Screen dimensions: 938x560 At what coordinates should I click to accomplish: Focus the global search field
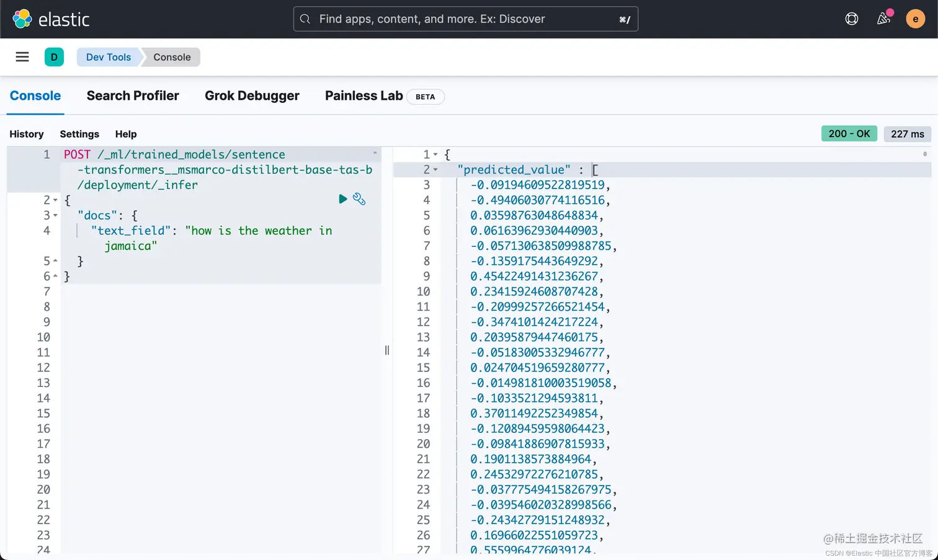(x=465, y=19)
